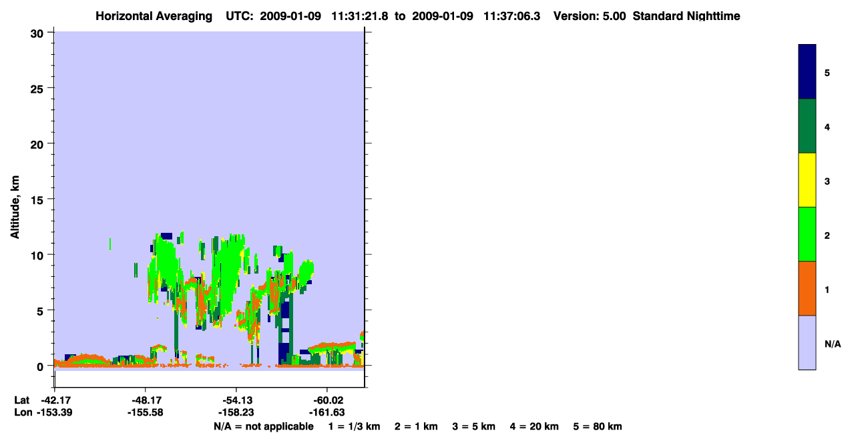This screenshot has height=445, width=868.
Task: Click the altitude tick label 25
Action: pyautogui.click(x=39, y=88)
